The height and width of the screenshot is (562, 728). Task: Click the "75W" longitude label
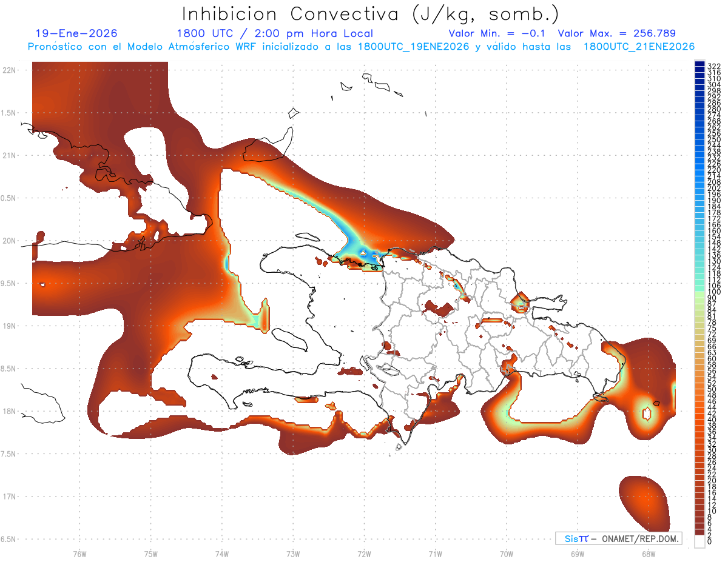(151, 554)
